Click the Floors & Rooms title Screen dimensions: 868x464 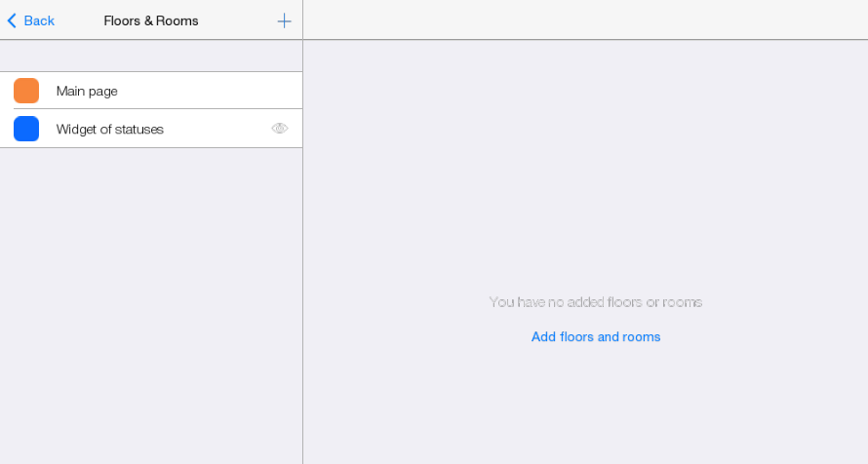pos(151,21)
